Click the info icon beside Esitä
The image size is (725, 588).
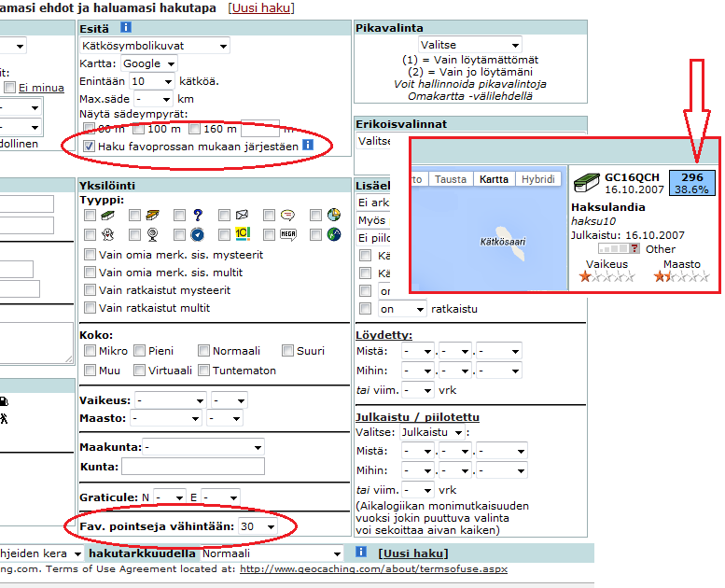[x=126, y=28]
